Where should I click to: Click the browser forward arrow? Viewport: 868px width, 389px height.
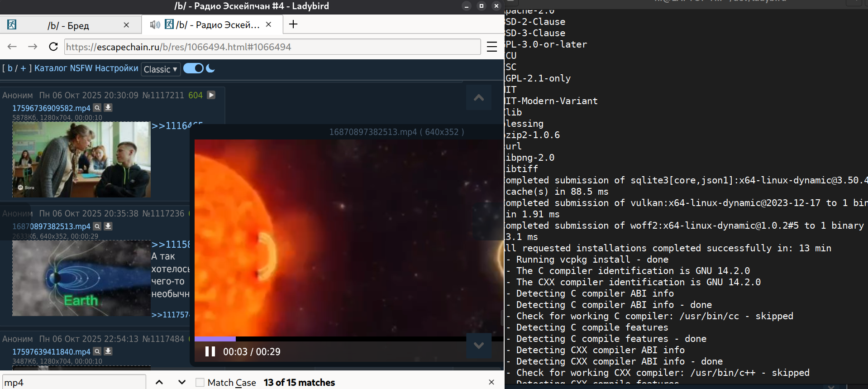coord(33,47)
